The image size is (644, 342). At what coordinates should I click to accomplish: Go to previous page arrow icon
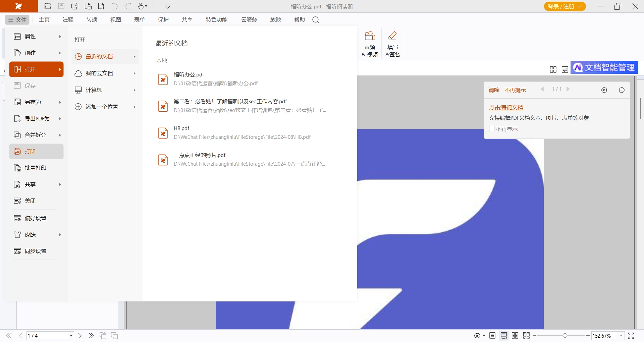(20, 336)
